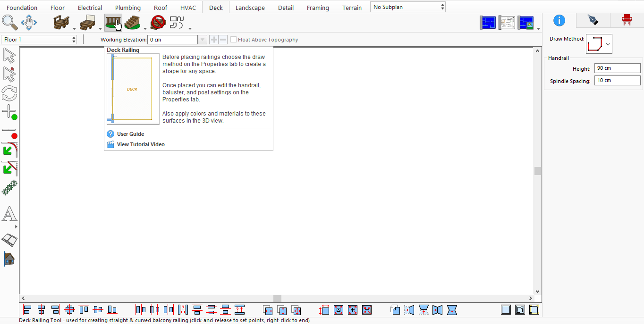Click the Handrail Height input field

[x=617, y=68]
